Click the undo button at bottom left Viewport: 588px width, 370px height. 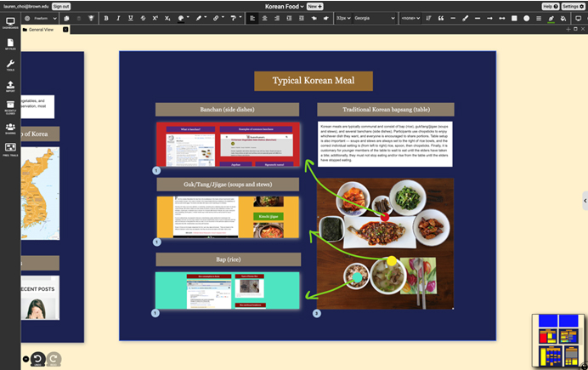[37, 359]
